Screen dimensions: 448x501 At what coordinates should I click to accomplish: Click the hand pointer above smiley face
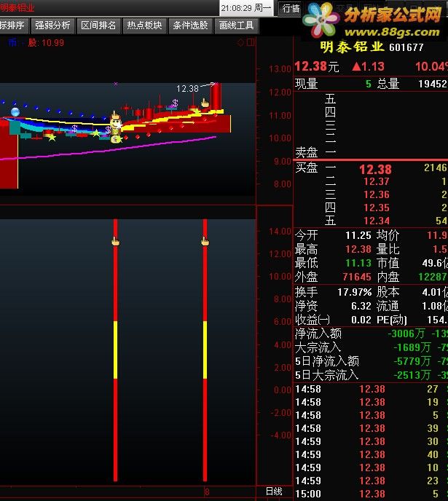point(115,114)
